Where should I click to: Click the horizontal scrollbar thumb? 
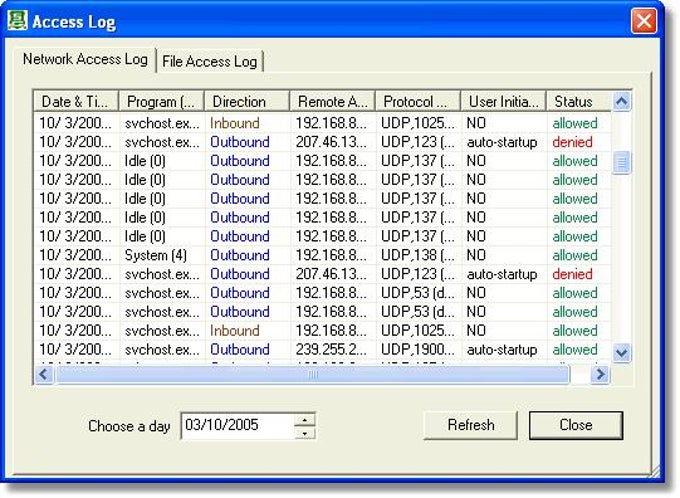pos(312,374)
